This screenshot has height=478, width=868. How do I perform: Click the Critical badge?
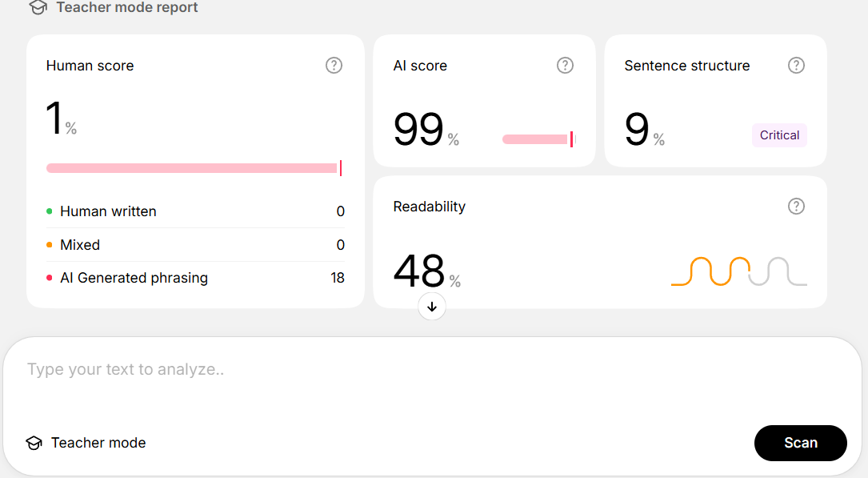(x=779, y=135)
